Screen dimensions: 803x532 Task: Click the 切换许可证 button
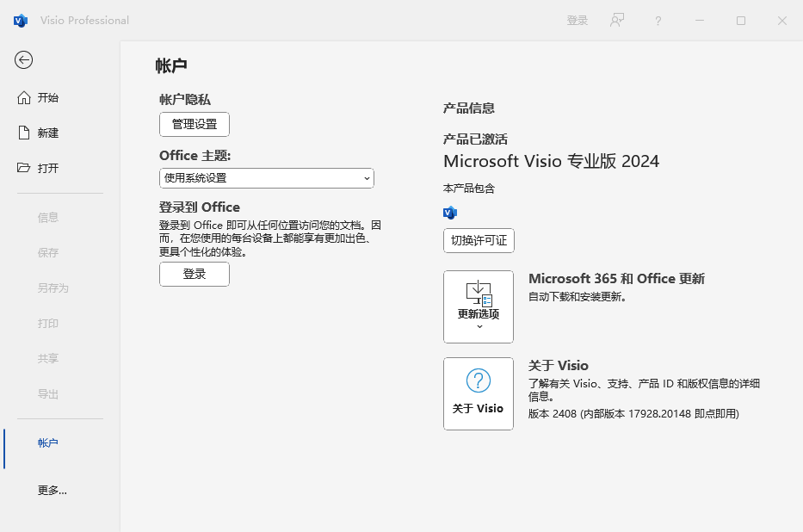(x=479, y=240)
